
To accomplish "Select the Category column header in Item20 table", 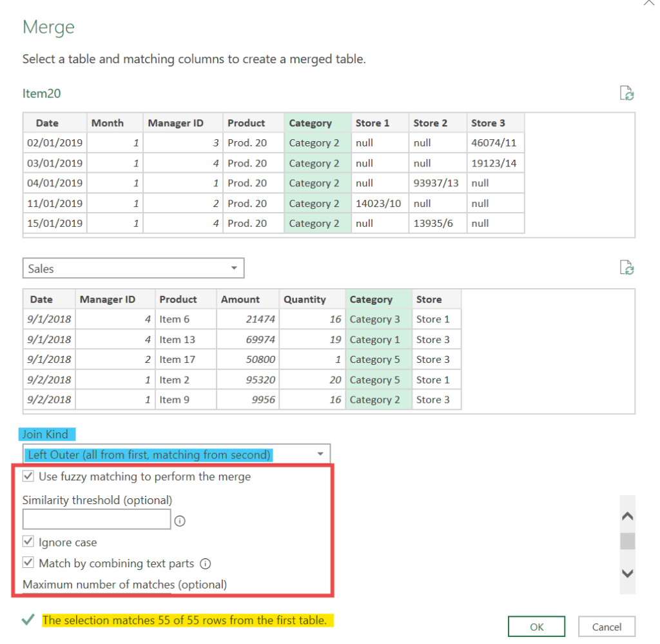I will point(317,123).
